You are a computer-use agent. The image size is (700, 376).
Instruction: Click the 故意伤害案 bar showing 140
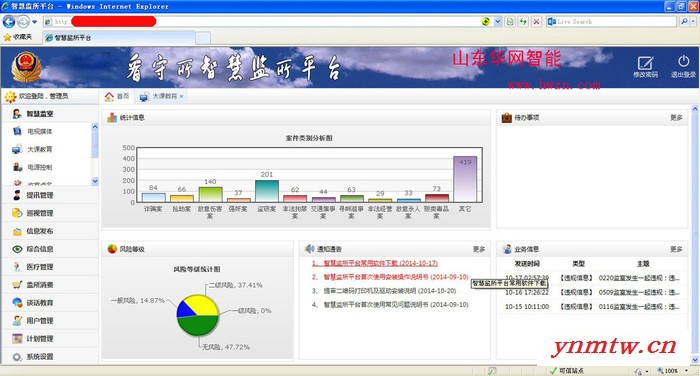coord(210,195)
